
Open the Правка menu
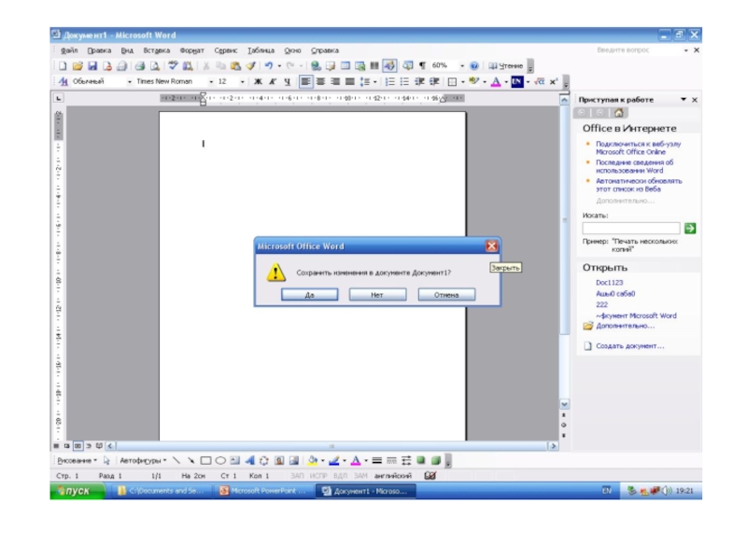[99, 50]
